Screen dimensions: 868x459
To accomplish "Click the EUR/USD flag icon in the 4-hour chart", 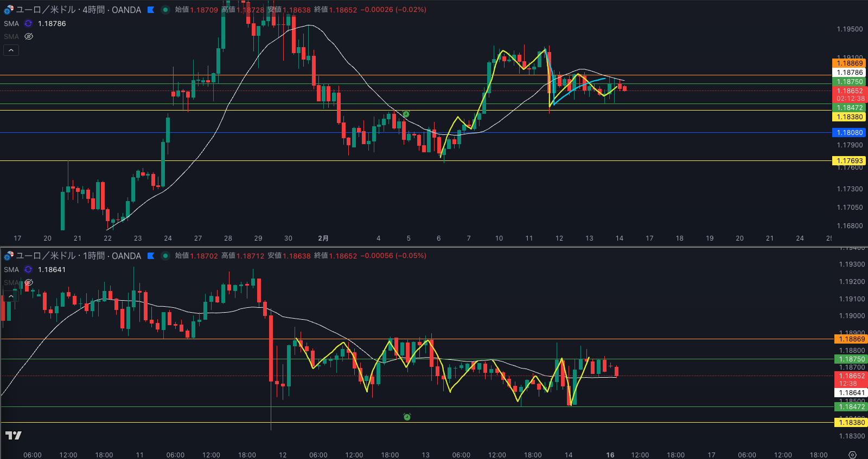I will coord(9,10).
